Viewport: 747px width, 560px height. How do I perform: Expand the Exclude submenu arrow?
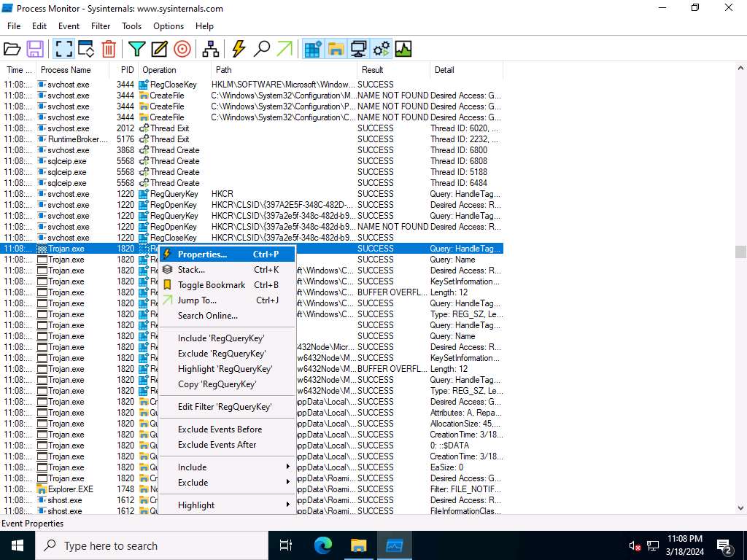[287, 483]
